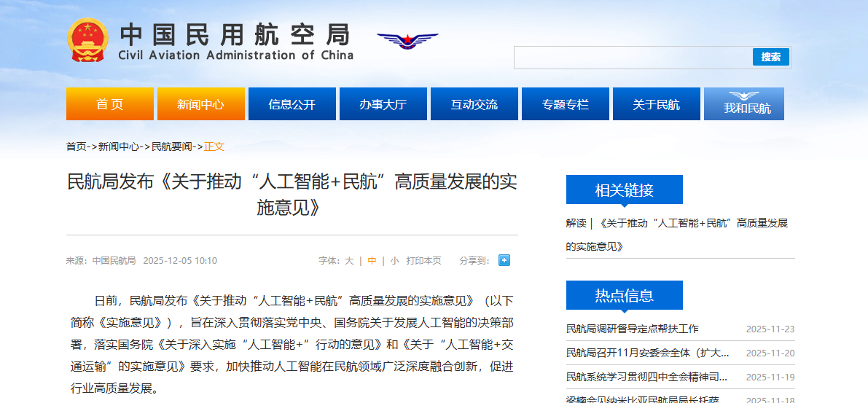Click the search input field

point(633,58)
